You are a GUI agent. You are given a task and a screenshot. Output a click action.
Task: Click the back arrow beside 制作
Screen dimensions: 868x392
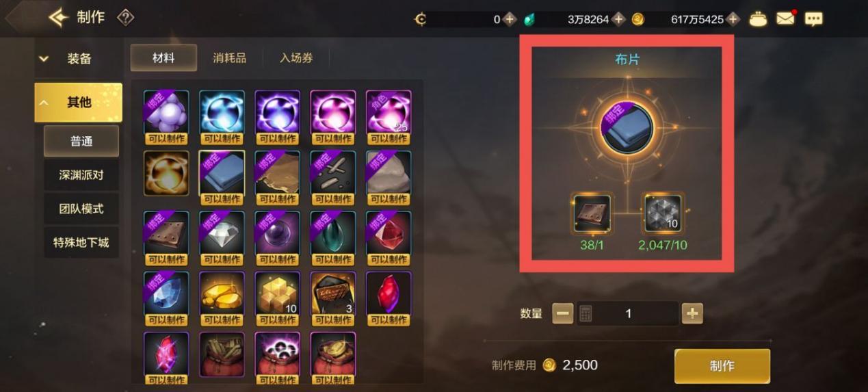point(58,17)
